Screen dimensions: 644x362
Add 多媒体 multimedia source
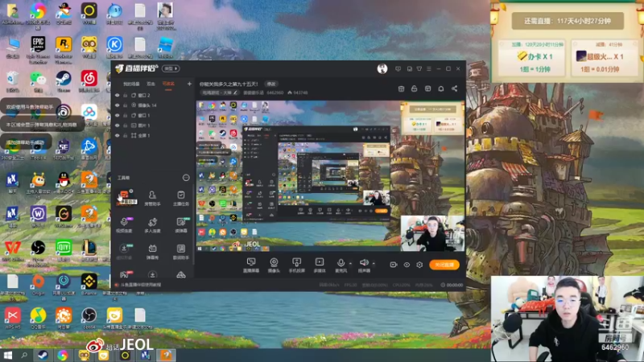(319, 265)
